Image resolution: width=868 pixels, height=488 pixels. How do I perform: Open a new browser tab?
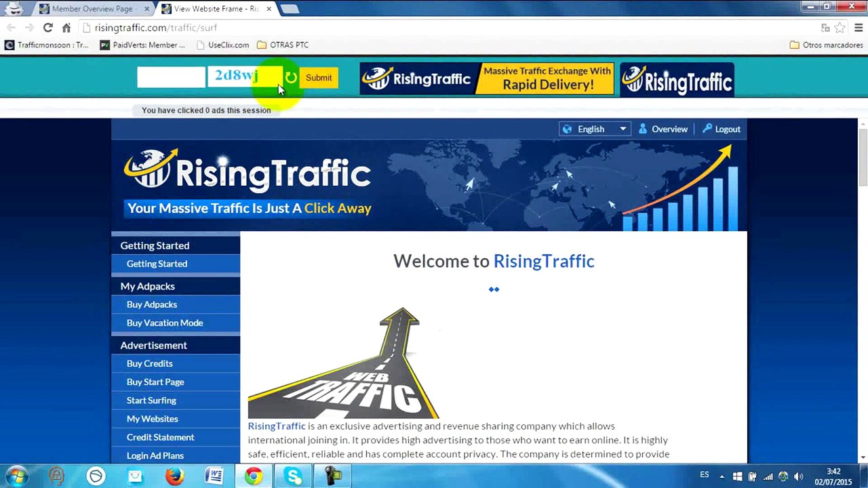(x=290, y=9)
